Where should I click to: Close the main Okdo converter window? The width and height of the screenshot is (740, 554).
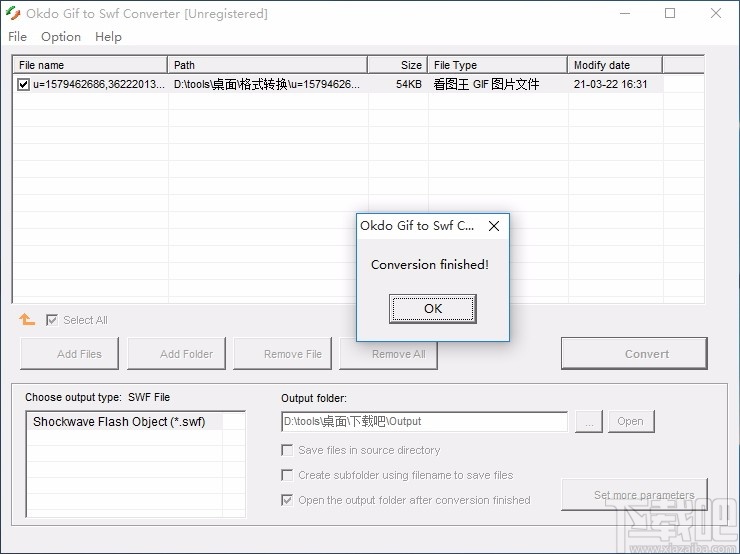coord(715,13)
